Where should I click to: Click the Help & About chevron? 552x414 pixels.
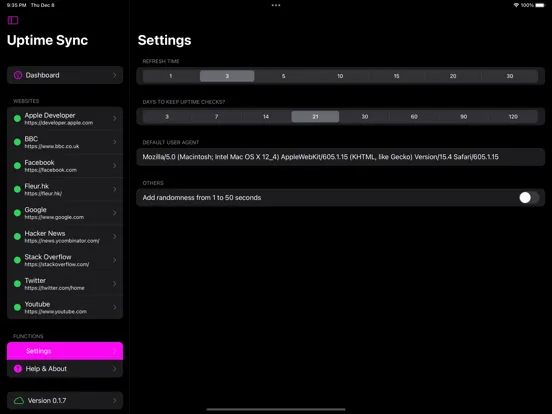pos(114,369)
